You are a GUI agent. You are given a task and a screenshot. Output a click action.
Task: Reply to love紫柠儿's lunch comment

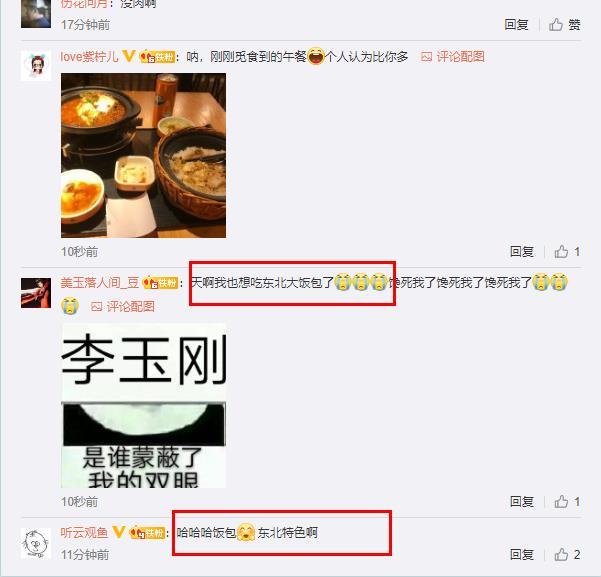tap(522, 252)
